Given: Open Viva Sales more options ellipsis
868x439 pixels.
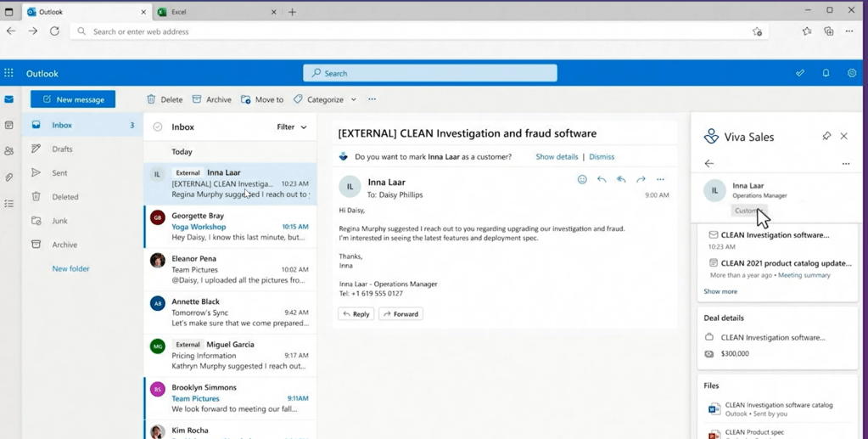Looking at the screenshot, I should click(845, 164).
